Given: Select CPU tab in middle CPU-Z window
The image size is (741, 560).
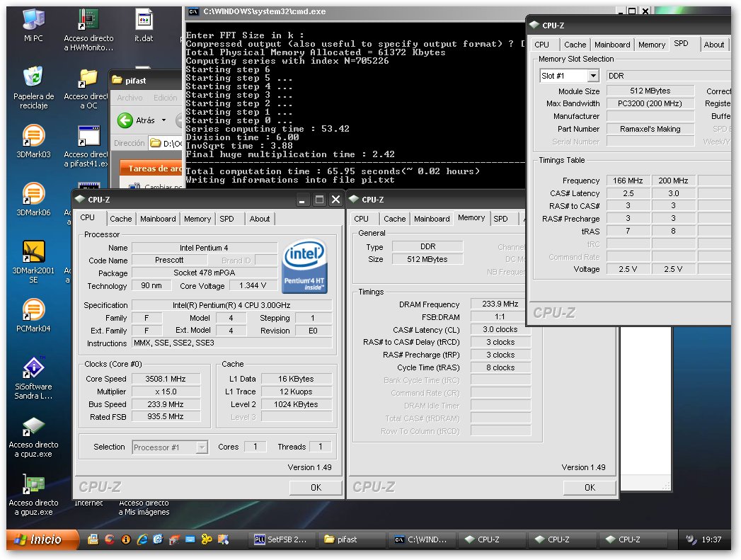Looking at the screenshot, I should pyautogui.click(x=361, y=219).
